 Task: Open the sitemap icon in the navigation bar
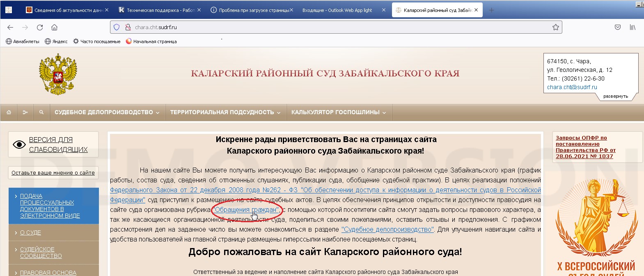(x=25, y=112)
